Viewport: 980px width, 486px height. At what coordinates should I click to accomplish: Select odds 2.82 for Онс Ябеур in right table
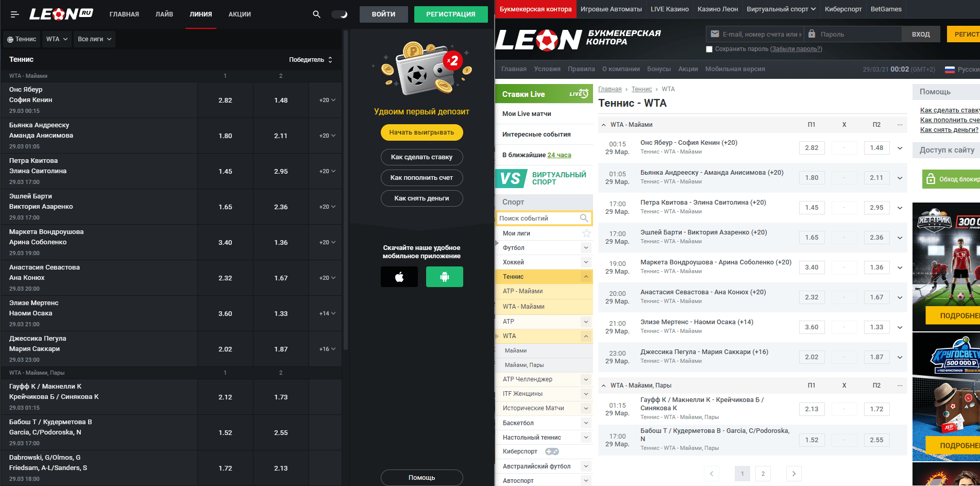pos(812,148)
